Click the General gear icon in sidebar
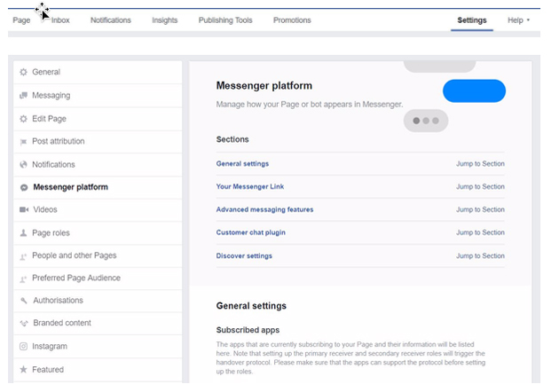This screenshot has height=392, width=559. point(24,72)
